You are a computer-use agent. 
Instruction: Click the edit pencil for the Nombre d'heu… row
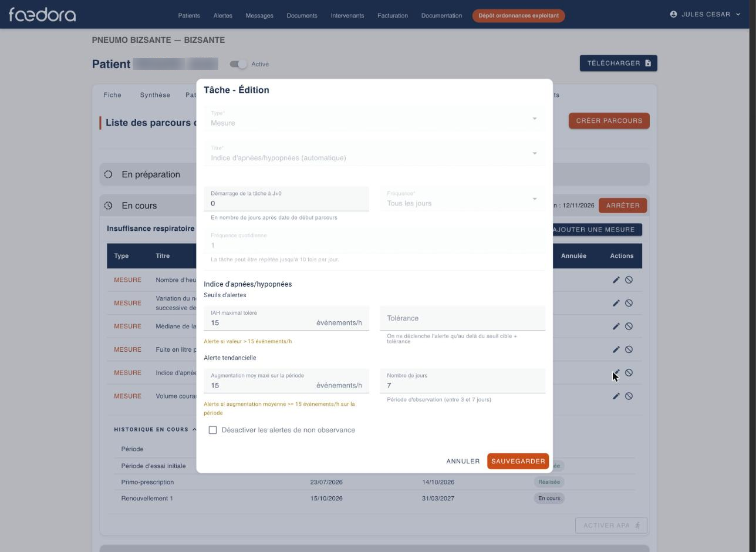click(616, 280)
